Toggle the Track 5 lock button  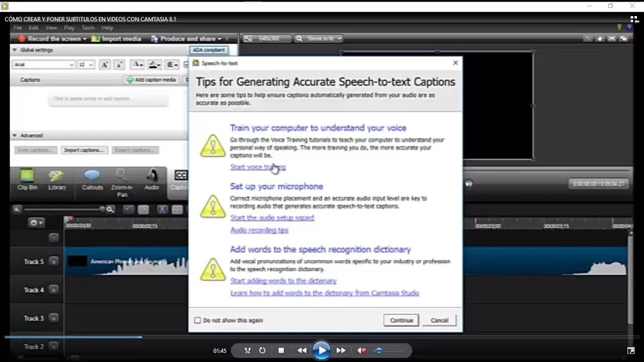(x=54, y=261)
